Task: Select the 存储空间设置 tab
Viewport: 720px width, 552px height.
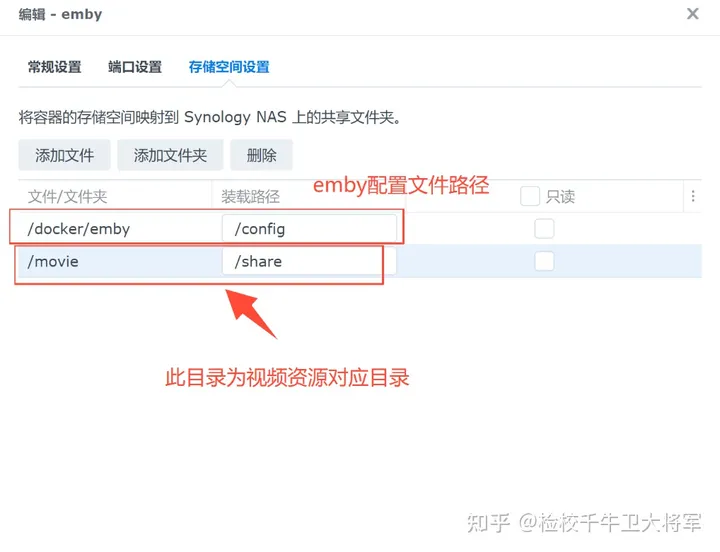Action: [x=229, y=67]
